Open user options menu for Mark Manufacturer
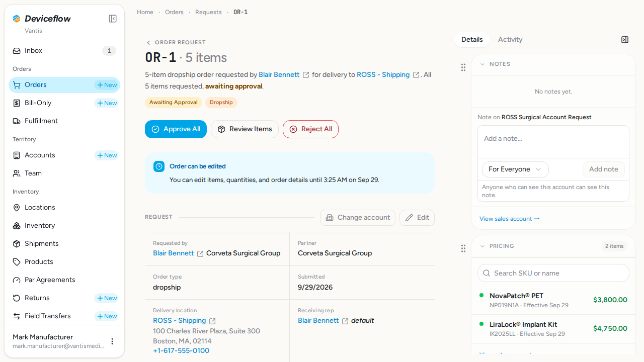The height and width of the screenshot is (362, 644). (112, 341)
